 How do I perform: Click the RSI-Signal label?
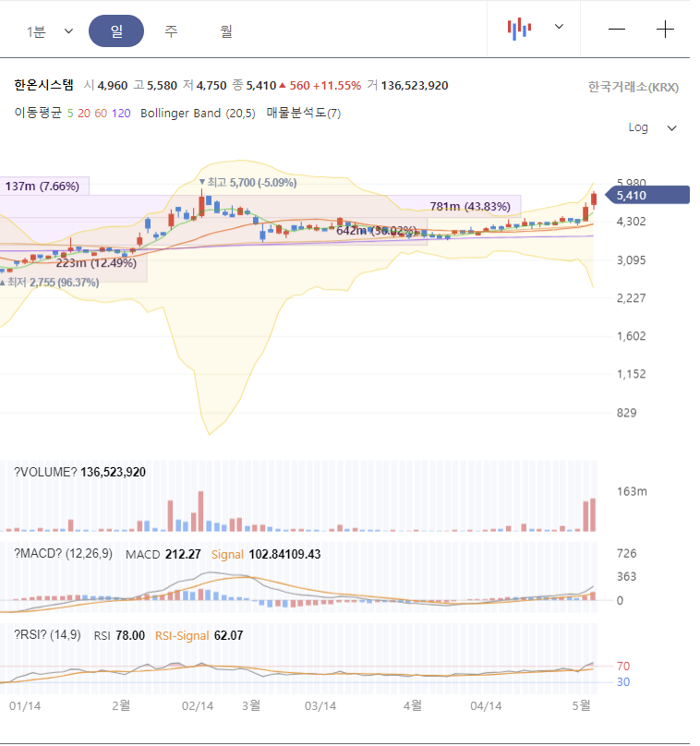coord(182,635)
